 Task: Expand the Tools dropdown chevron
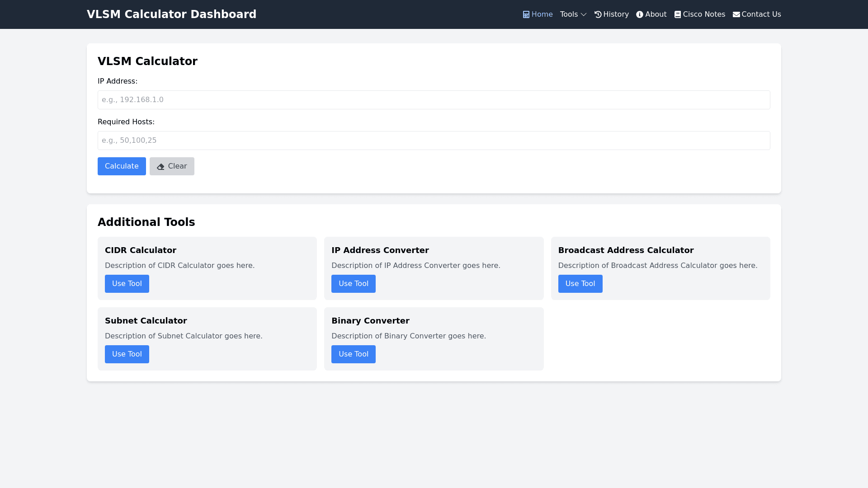[x=584, y=14]
